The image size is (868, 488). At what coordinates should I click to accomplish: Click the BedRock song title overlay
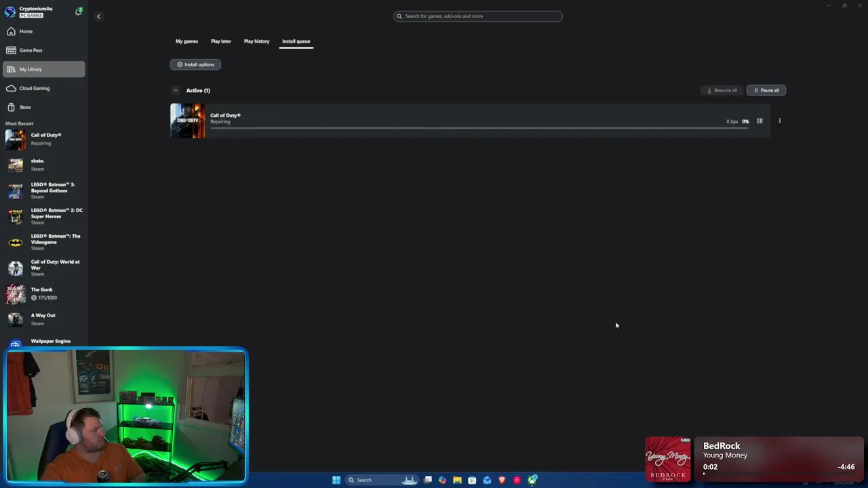(x=722, y=446)
